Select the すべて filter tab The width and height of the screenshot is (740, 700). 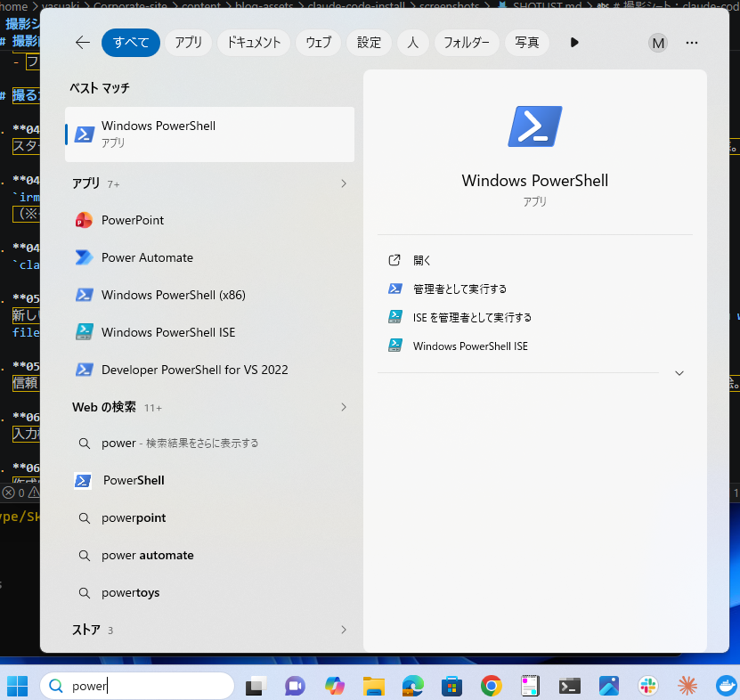[131, 43]
